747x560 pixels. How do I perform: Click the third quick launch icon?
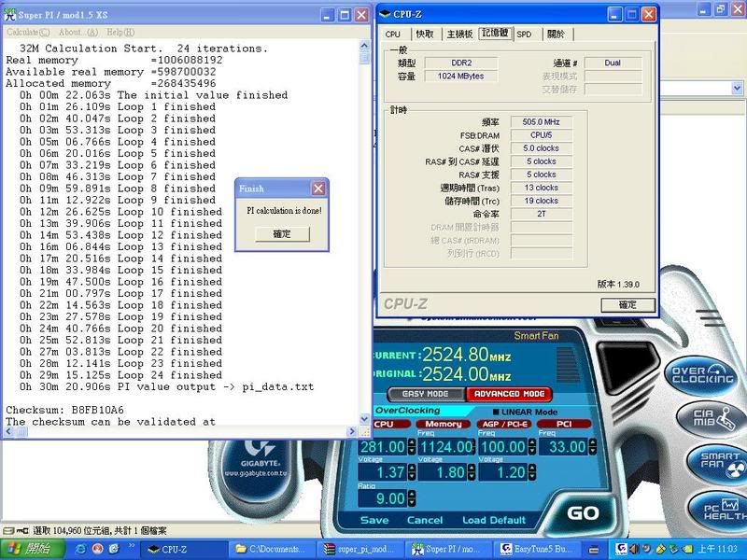tap(114, 549)
